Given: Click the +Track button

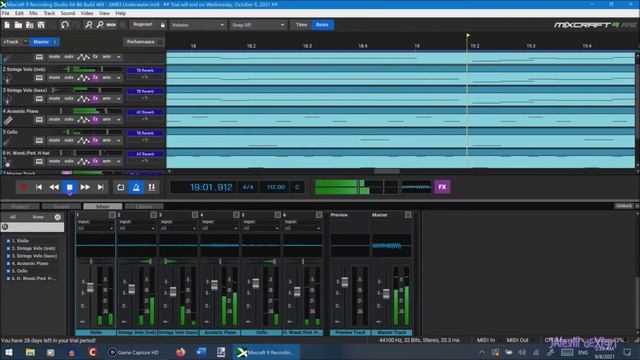Looking at the screenshot, I should coord(11,42).
